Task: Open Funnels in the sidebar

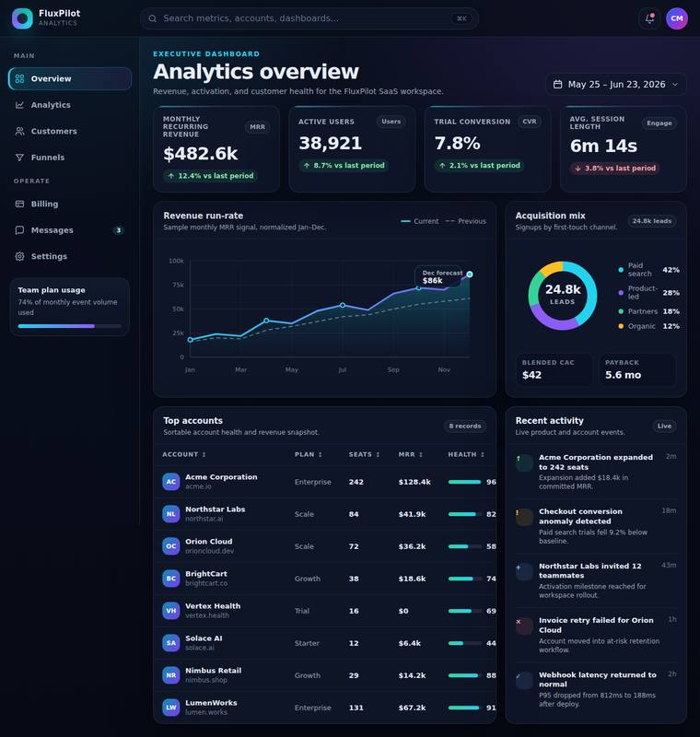Action: pyautogui.click(x=70, y=158)
